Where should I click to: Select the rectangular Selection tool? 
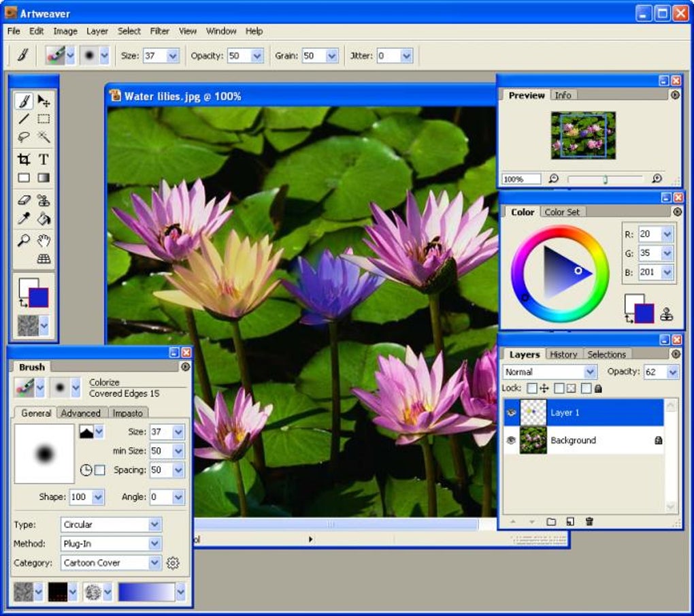(x=44, y=118)
